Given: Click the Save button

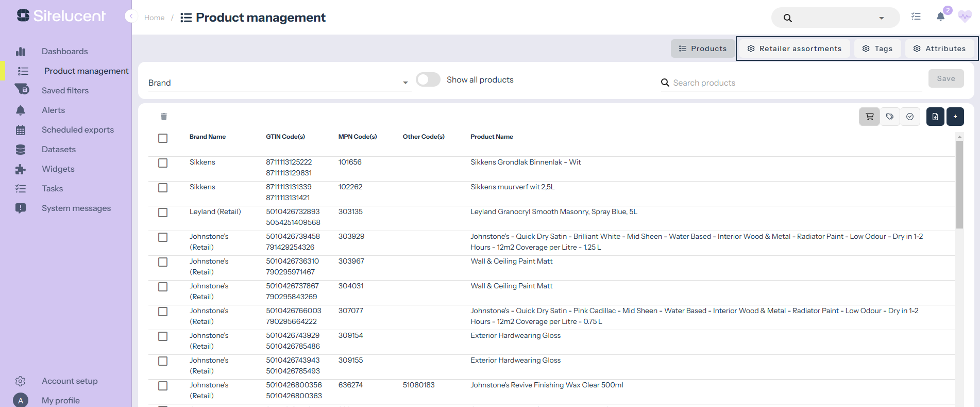Looking at the screenshot, I should click(x=946, y=79).
